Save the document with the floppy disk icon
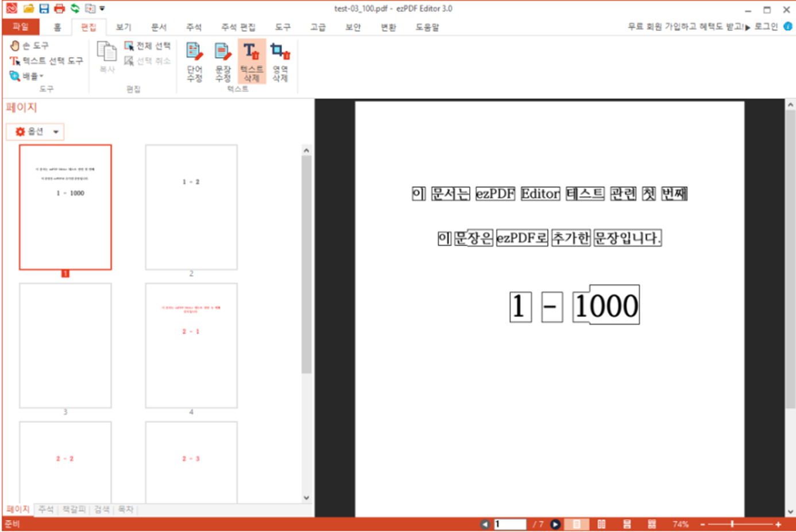Image resolution: width=796 pixels, height=532 pixels. tap(44, 9)
